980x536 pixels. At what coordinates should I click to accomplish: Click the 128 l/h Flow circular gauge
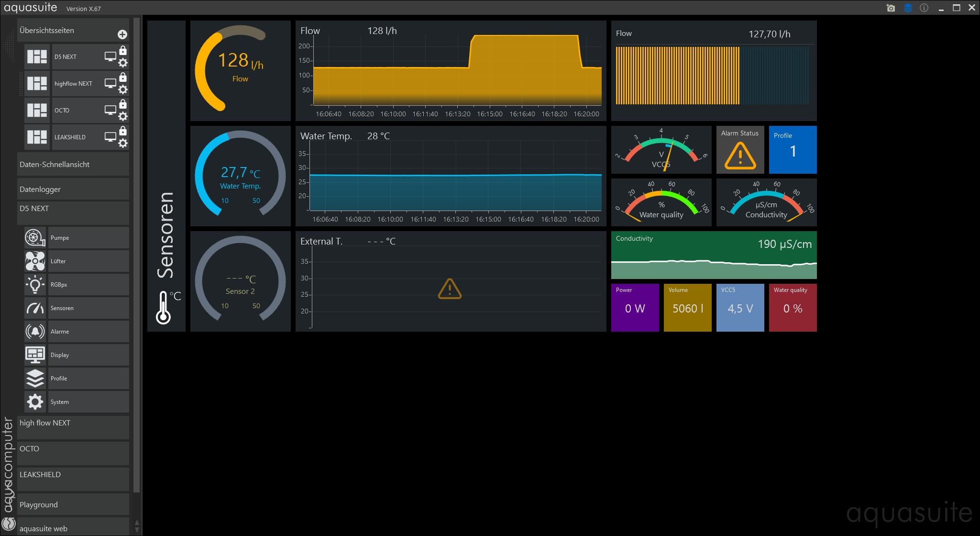(240, 71)
